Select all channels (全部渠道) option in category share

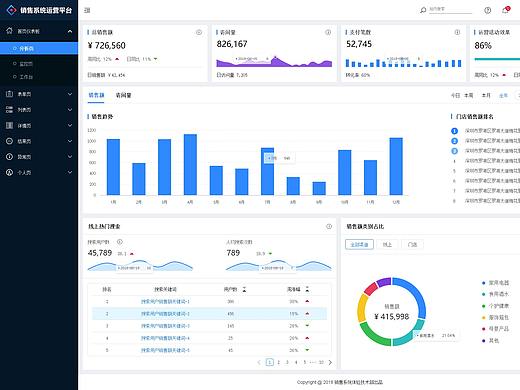coord(359,244)
